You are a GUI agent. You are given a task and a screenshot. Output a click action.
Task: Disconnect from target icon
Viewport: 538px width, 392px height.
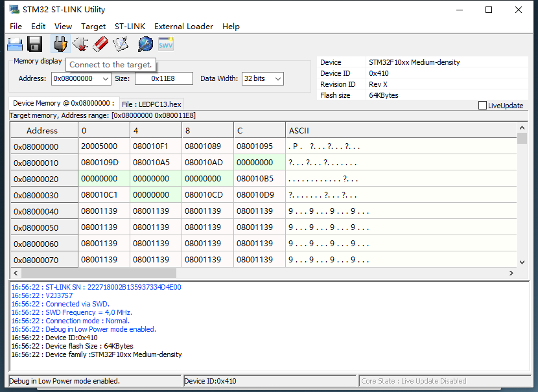80,44
